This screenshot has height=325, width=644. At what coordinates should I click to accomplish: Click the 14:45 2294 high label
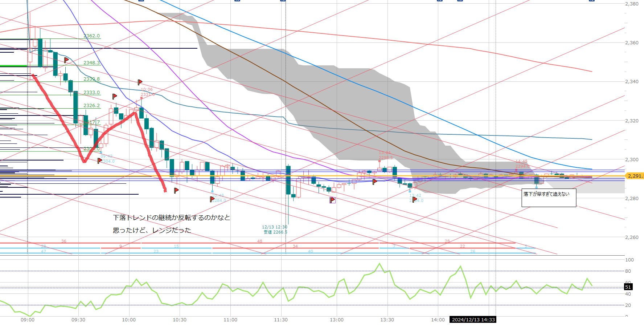522,164
